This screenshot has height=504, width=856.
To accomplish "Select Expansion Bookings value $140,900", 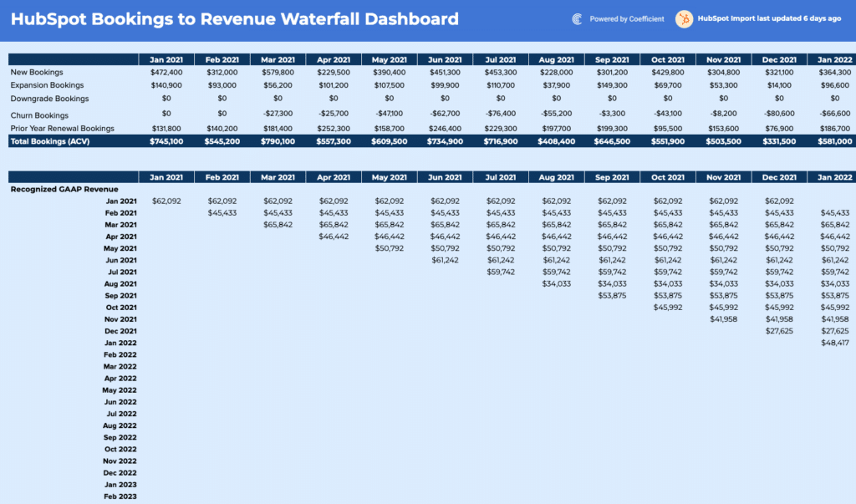I will tap(166, 85).
